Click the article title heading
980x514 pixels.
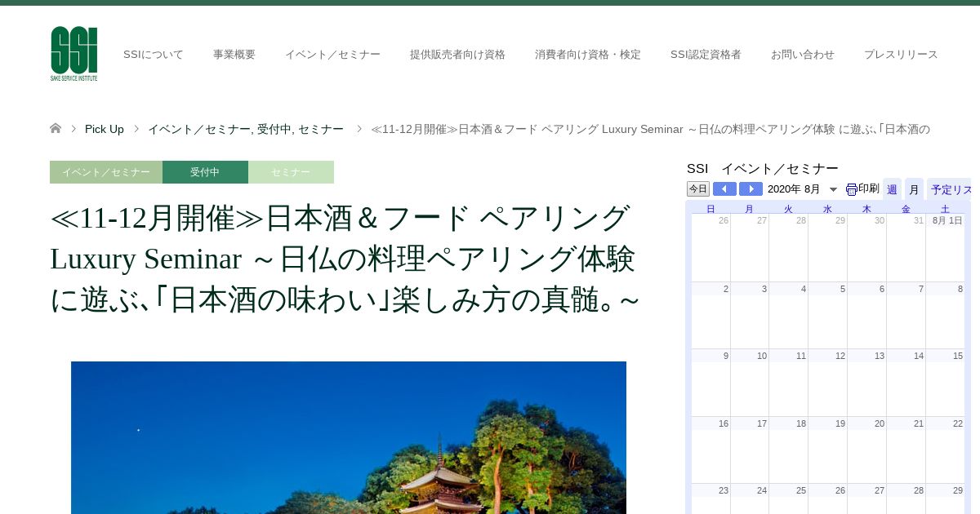coord(345,259)
